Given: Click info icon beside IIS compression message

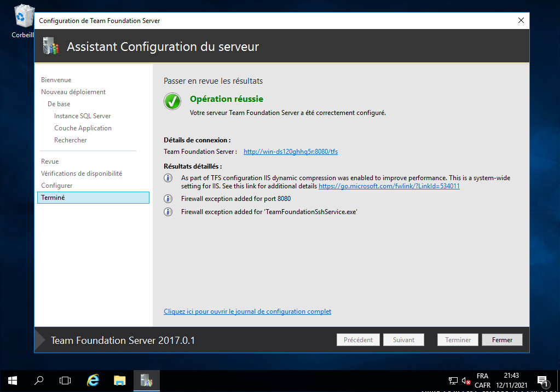Looking at the screenshot, I should [x=169, y=178].
